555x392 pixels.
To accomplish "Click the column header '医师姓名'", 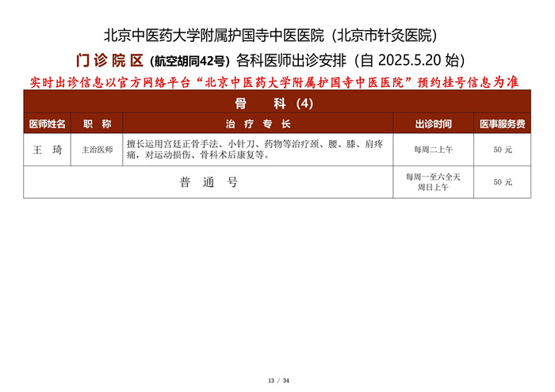I will [x=47, y=124].
